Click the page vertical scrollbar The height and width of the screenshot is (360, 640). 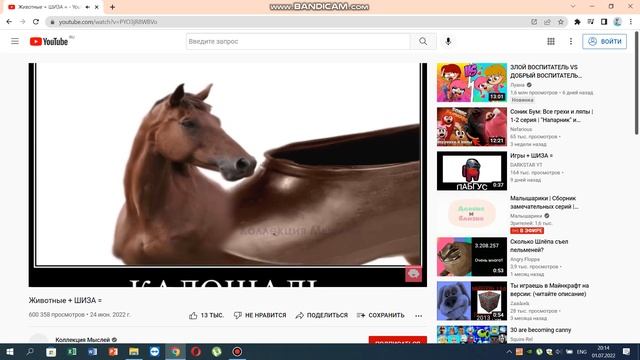[x=637, y=82]
